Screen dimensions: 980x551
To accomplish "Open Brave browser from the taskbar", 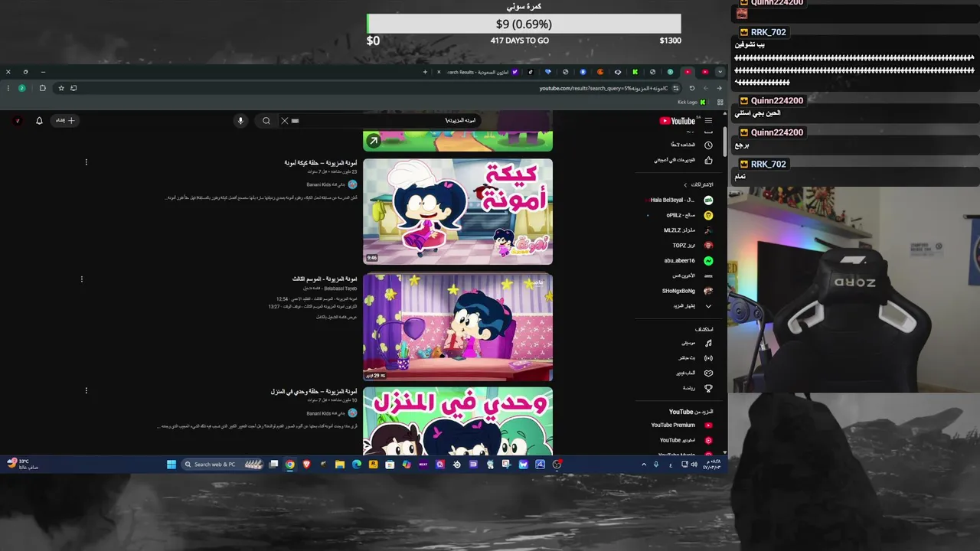I will (x=307, y=464).
